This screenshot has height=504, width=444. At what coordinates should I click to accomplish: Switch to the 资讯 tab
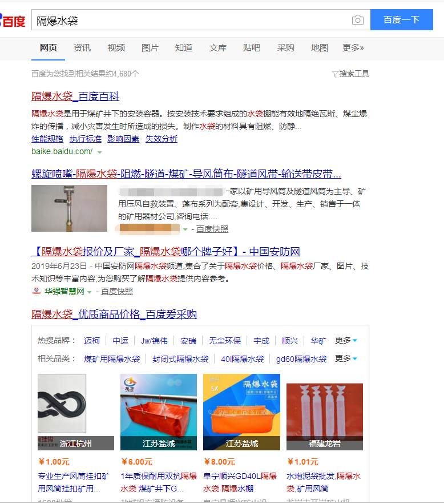click(x=82, y=48)
